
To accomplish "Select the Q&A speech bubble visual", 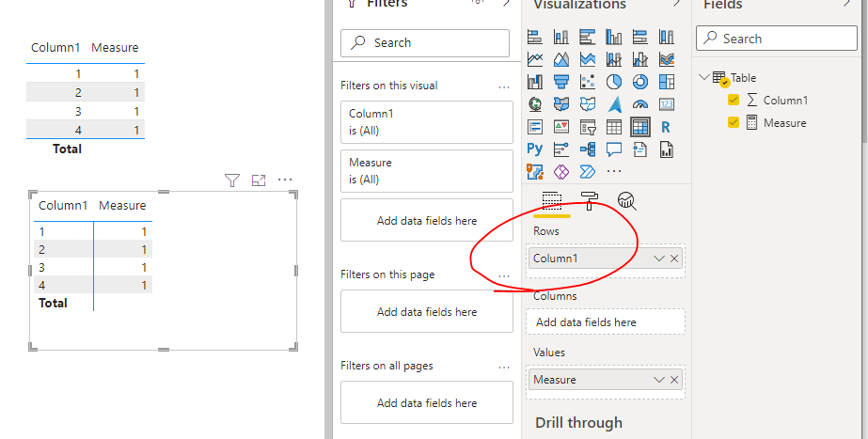I will click(614, 149).
